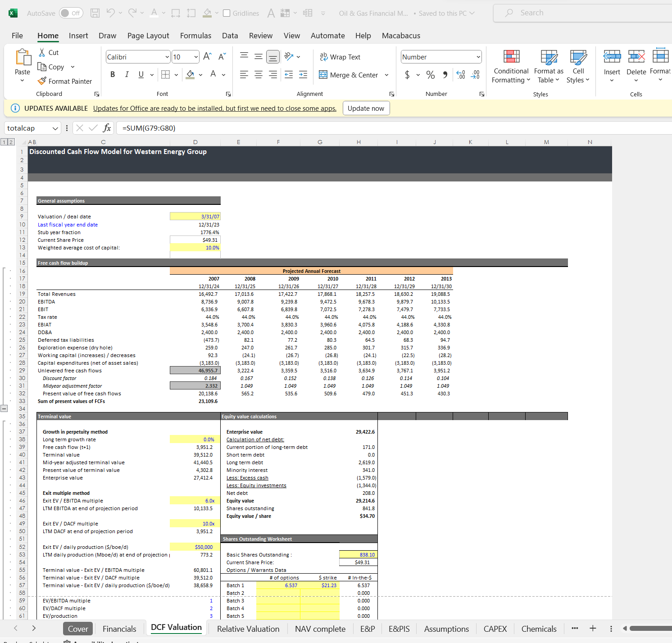Viewport: 672px width, 643px height.
Task: Click the Update now button
Action: 366,108
